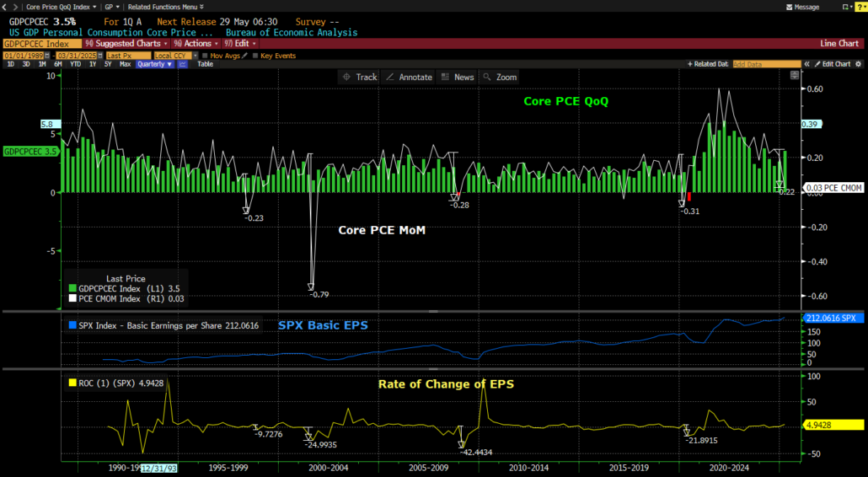Go back with the left arrow
868x477 pixels.
(4, 7)
